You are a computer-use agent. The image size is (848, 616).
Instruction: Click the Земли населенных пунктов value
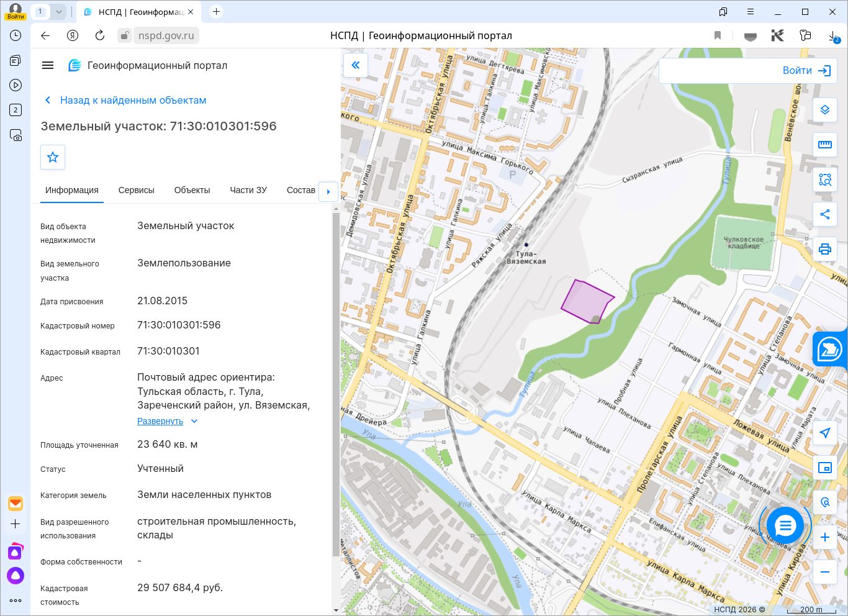(204, 494)
